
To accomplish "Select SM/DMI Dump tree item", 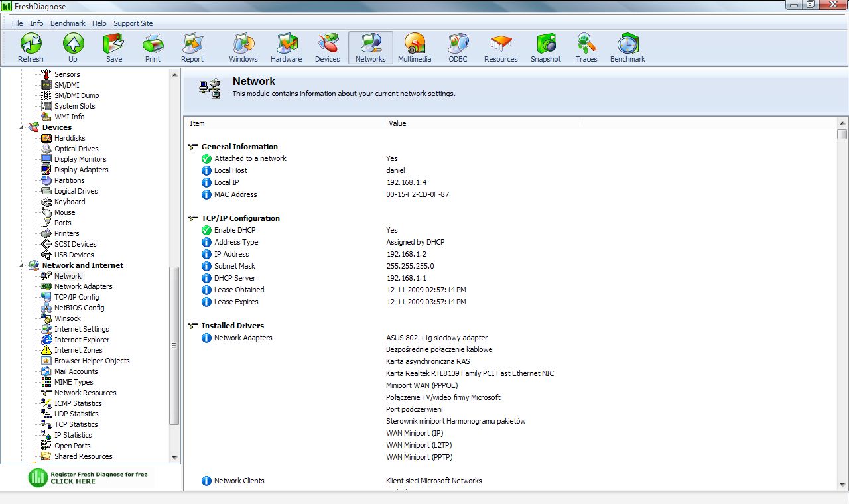I will point(77,95).
